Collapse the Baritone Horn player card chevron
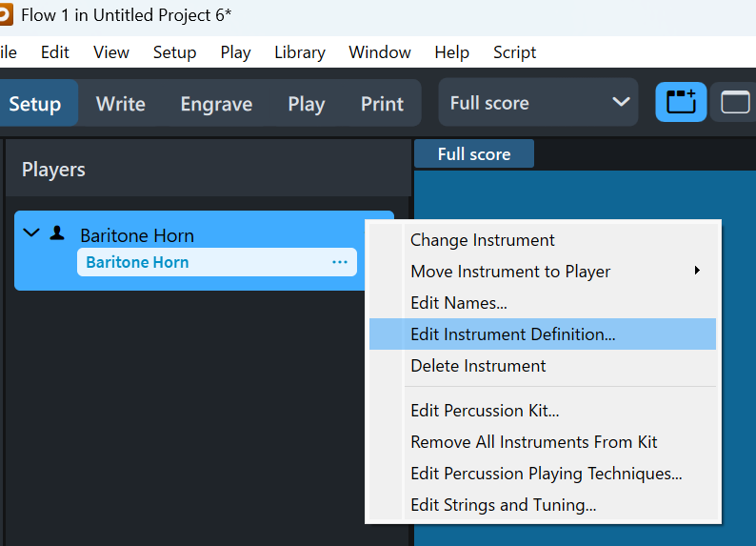Screen dimensions: 756x546 (x=31, y=233)
